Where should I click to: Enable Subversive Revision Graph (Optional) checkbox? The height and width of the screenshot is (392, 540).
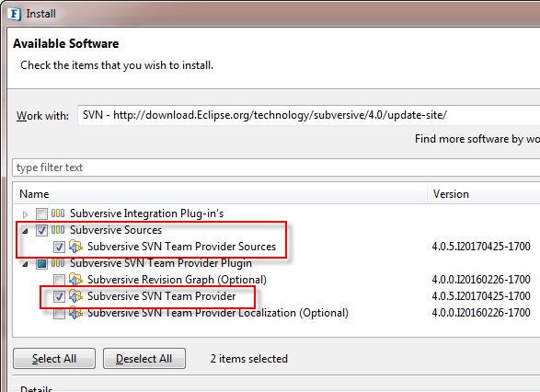tap(59, 280)
